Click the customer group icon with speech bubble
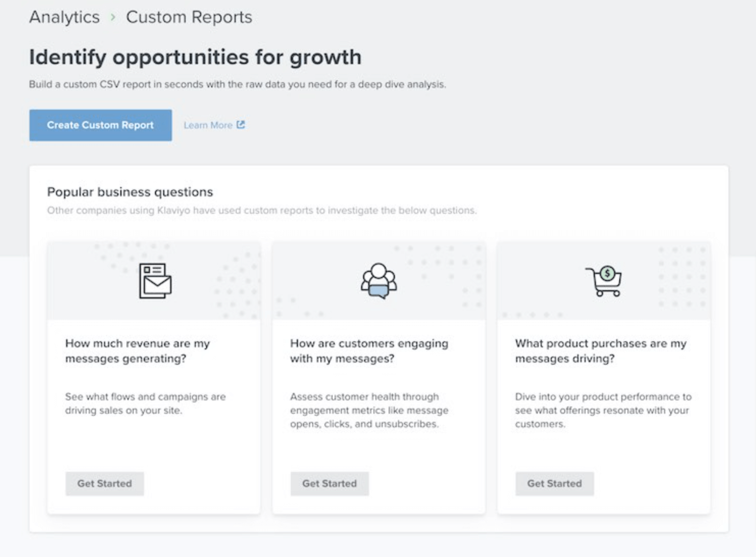This screenshot has width=756, height=557. tap(379, 278)
